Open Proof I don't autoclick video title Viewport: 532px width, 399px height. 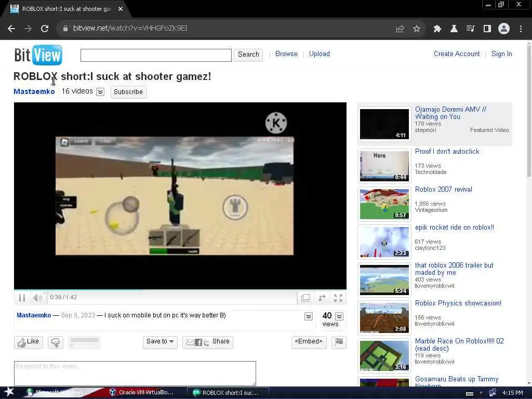447,152
